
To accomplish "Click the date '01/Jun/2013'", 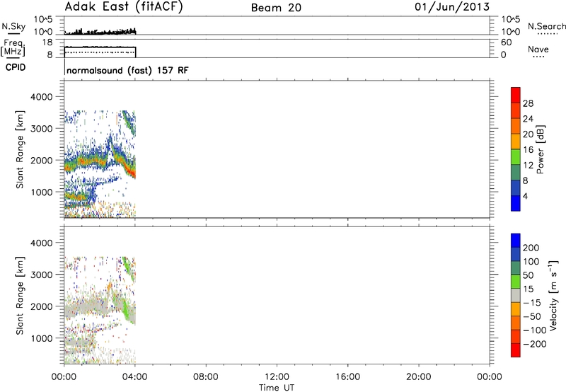I will pos(452,7).
